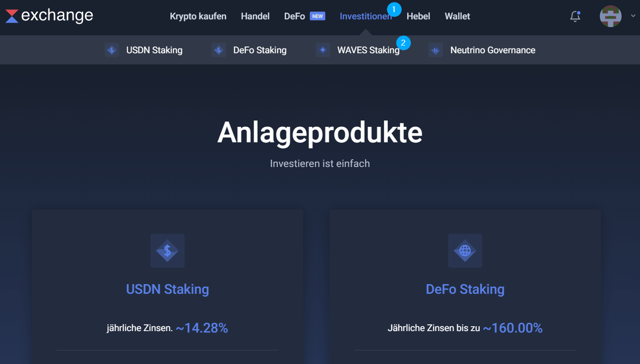Click the USDN Staking submenu icon

112,50
